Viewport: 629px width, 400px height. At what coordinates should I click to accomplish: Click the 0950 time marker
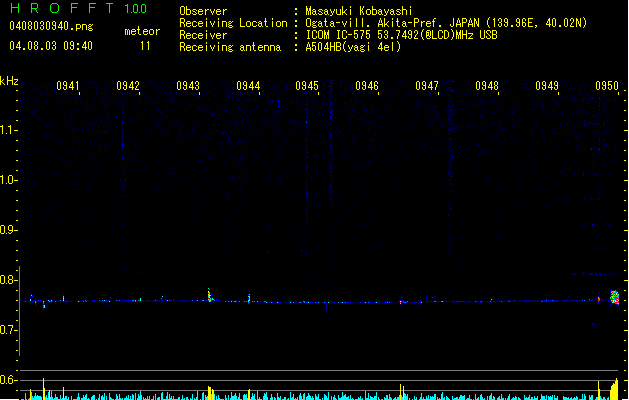click(607, 86)
